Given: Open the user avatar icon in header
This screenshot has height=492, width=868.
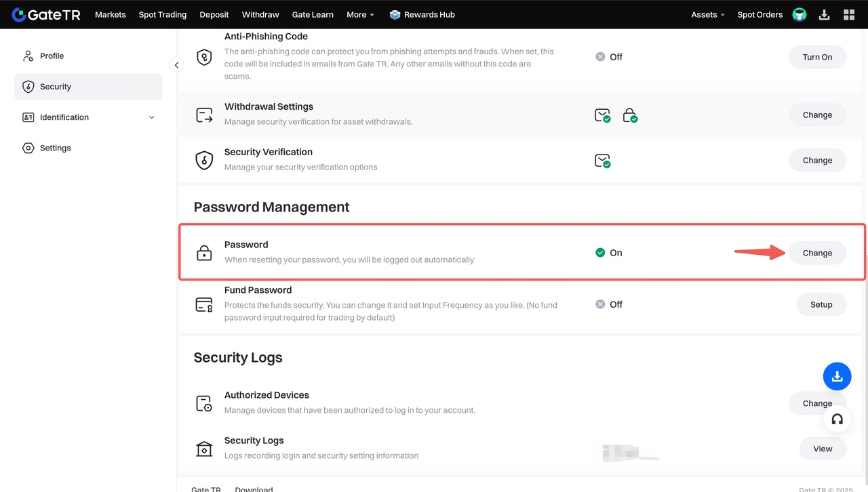Looking at the screenshot, I should click(x=800, y=14).
